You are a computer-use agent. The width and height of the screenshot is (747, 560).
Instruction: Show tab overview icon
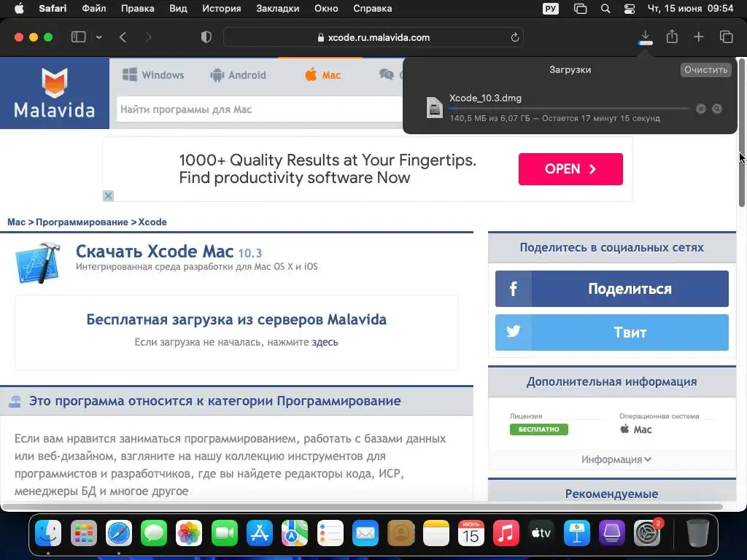(x=726, y=37)
